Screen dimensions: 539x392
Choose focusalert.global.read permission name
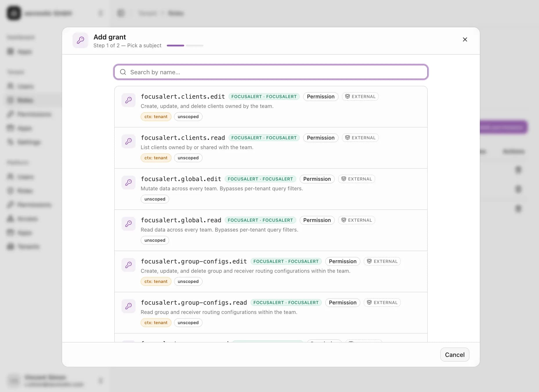pos(181,220)
